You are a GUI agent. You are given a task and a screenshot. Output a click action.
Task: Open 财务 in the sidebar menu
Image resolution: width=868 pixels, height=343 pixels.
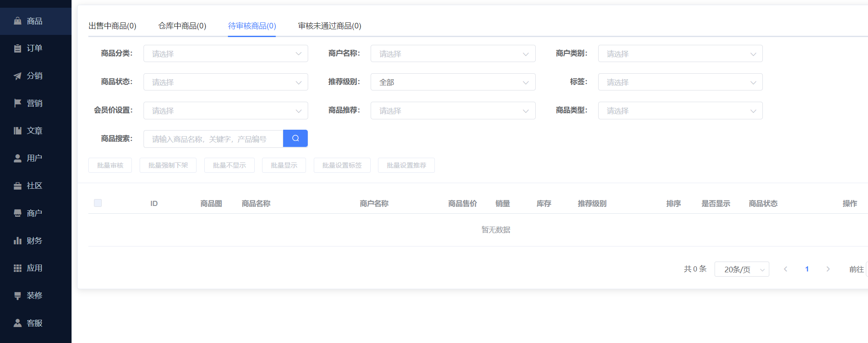(x=36, y=240)
